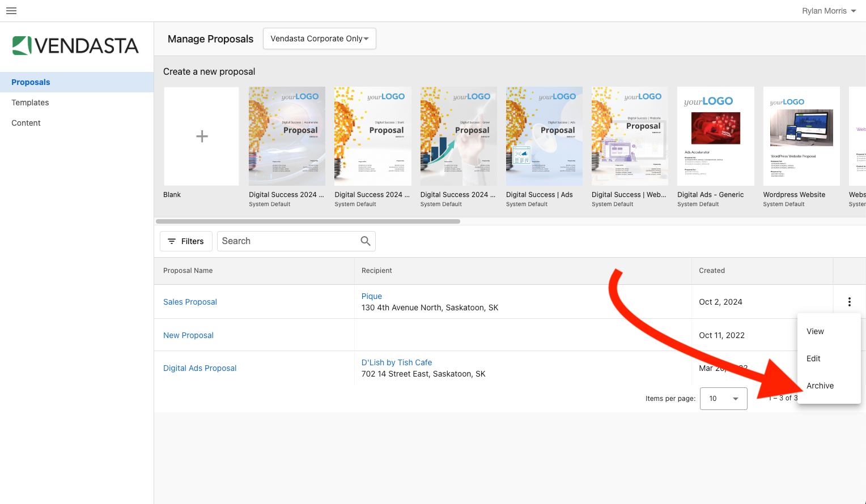Click the Proposal Name column header
The image size is (866, 504).
(188, 271)
